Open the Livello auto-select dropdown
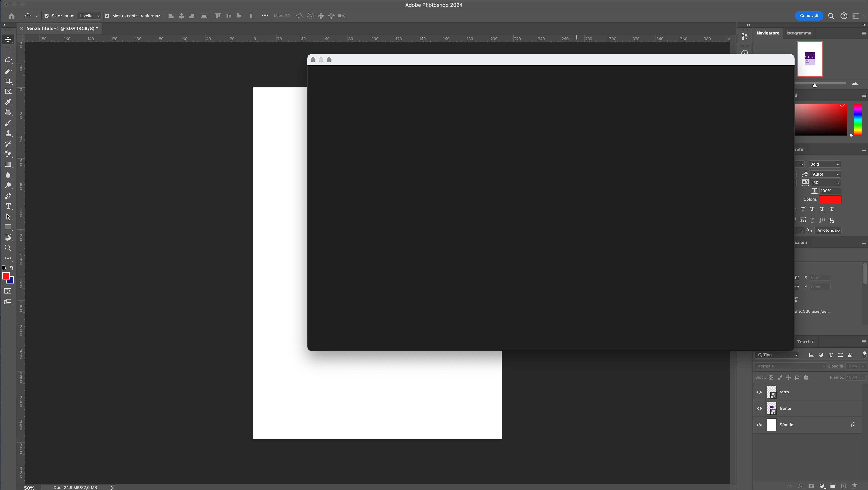 click(89, 16)
